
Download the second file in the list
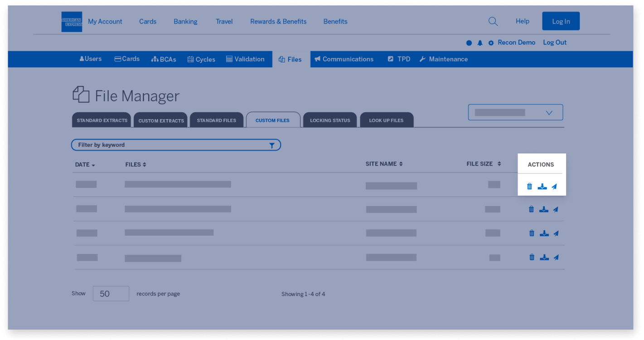[544, 209]
